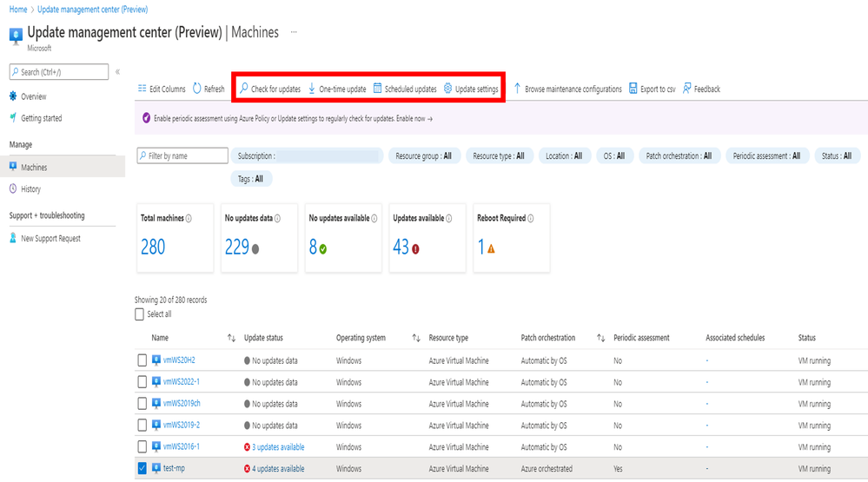Click the VM icon beside vmWS20H2
Screen dimensions: 868x482
pyautogui.click(x=156, y=360)
